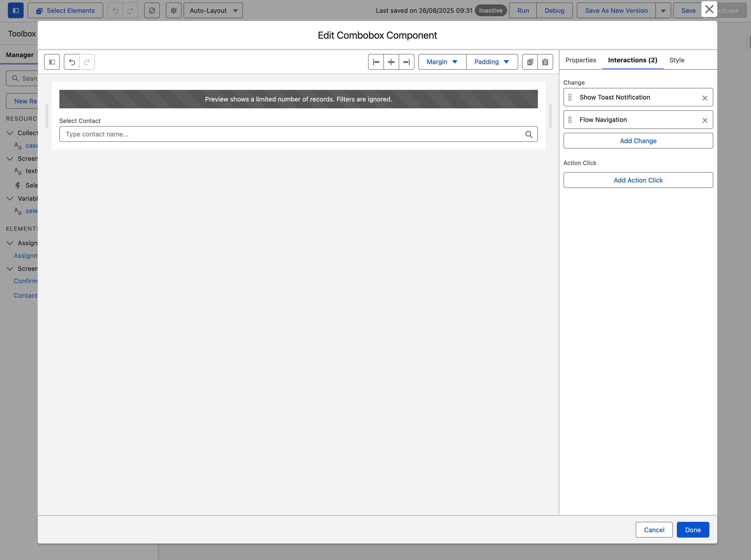Switch to the Properties tab
Image resolution: width=751 pixels, height=560 pixels.
[x=580, y=60]
